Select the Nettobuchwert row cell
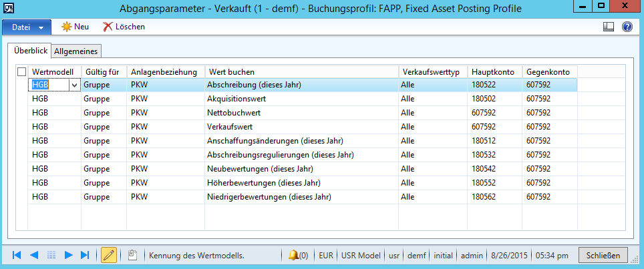Image resolution: width=644 pixels, height=269 pixels. point(301,113)
